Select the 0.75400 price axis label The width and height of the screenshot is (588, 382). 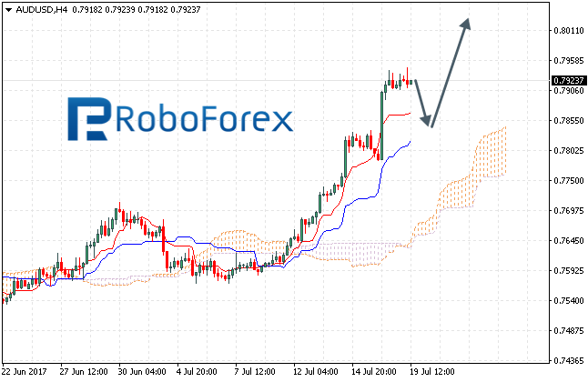[569, 301]
